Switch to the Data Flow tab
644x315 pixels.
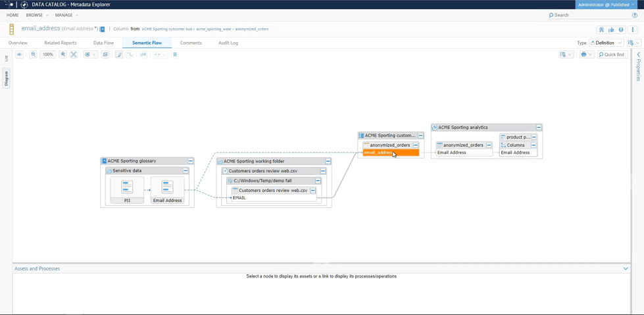(103, 43)
